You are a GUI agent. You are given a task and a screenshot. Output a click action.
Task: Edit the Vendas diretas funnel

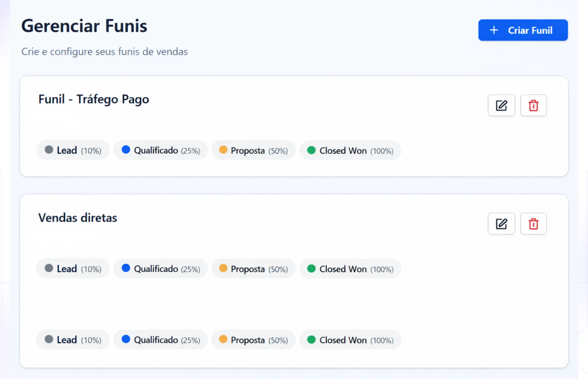tap(501, 224)
